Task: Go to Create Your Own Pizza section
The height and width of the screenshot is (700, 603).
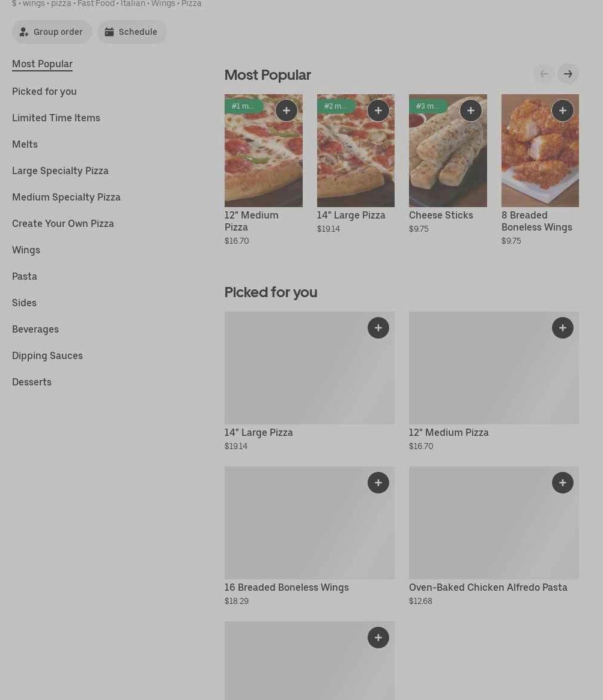Action: pos(63,223)
